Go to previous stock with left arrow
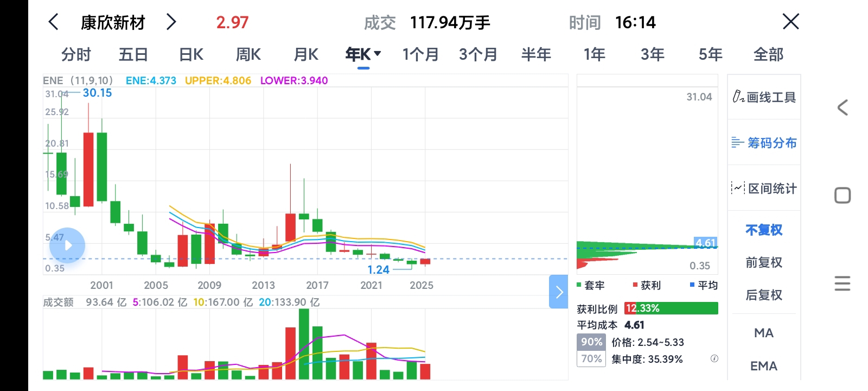The width and height of the screenshot is (868, 391). pyautogui.click(x=53, y=22)
